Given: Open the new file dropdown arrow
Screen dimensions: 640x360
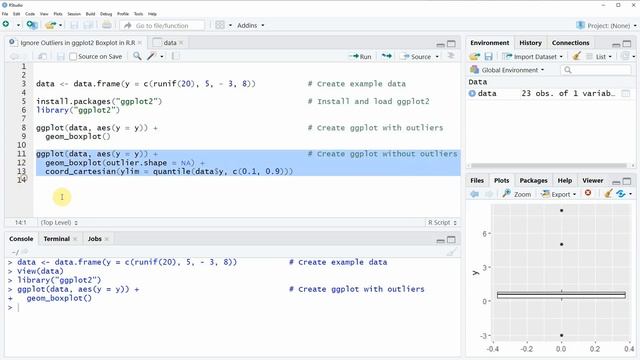Looking at the screenshot, I should coord(18,25).
